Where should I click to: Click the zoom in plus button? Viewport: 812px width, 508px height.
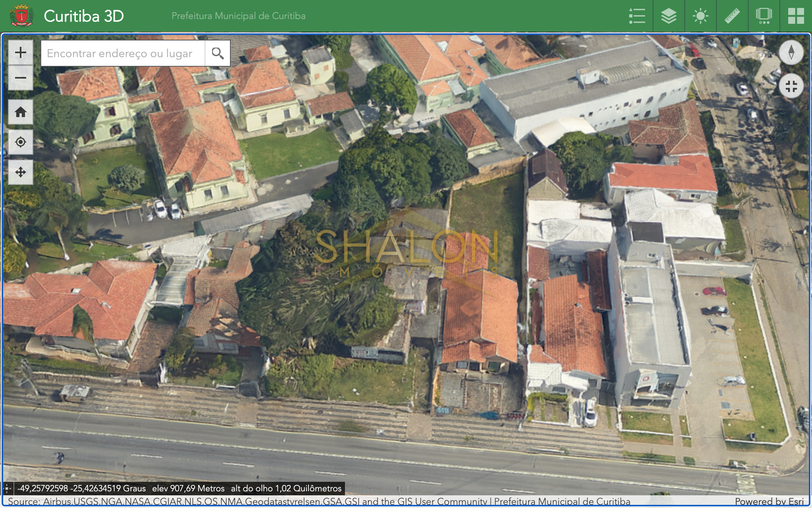(x=21, y=52)
